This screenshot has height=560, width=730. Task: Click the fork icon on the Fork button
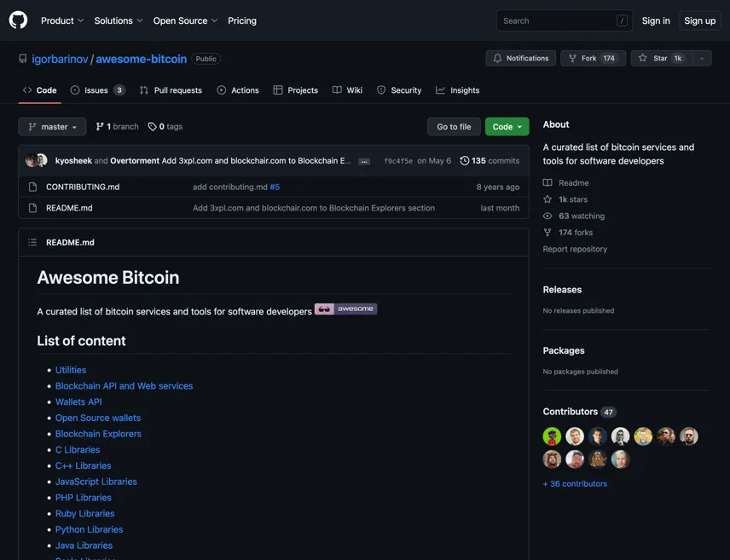pos(572,58)
